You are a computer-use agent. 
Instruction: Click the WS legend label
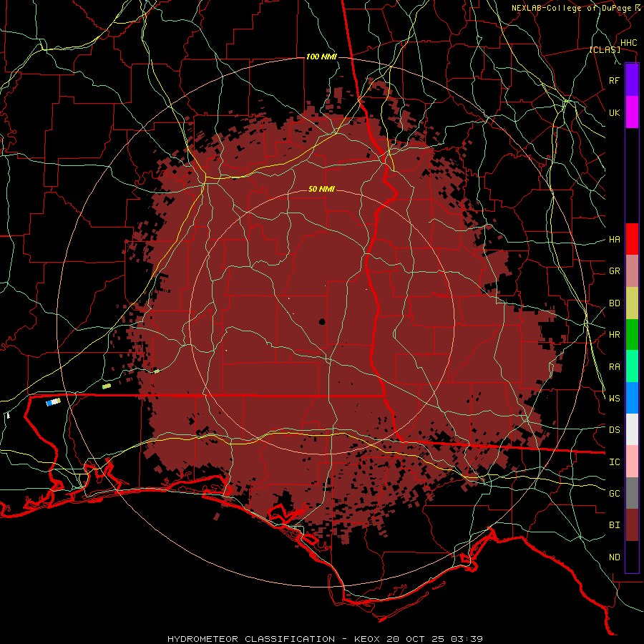(x=615, y=399)
